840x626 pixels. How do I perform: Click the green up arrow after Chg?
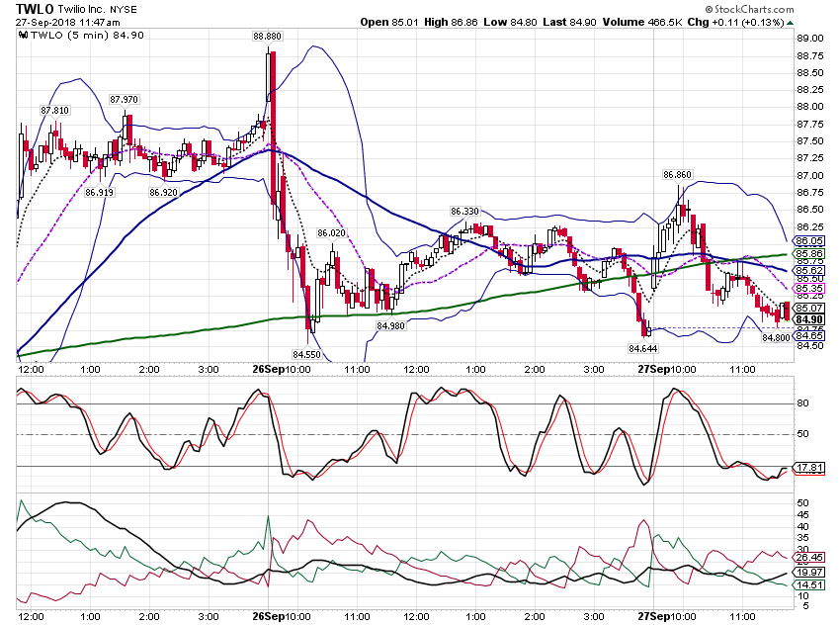coord(791,23)
